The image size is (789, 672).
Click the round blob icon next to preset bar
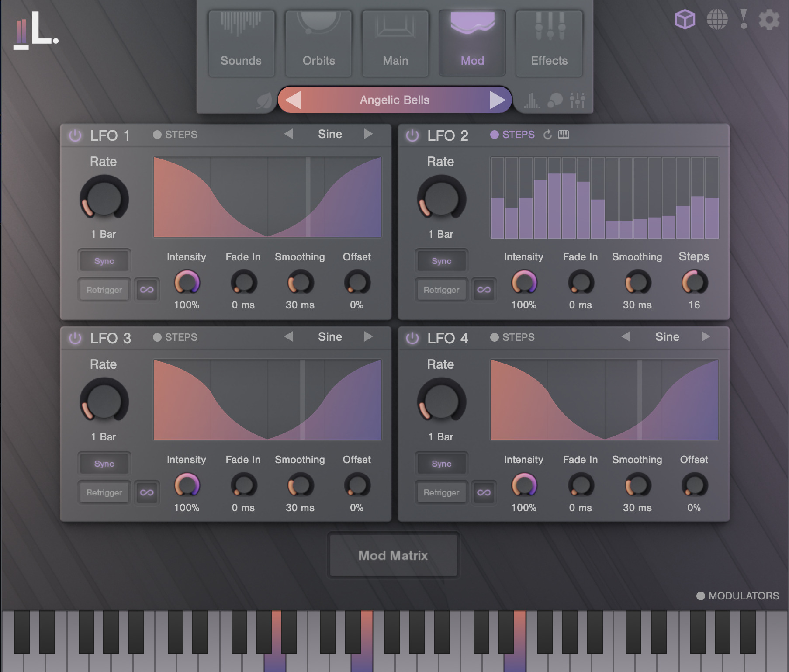point(555,100)
